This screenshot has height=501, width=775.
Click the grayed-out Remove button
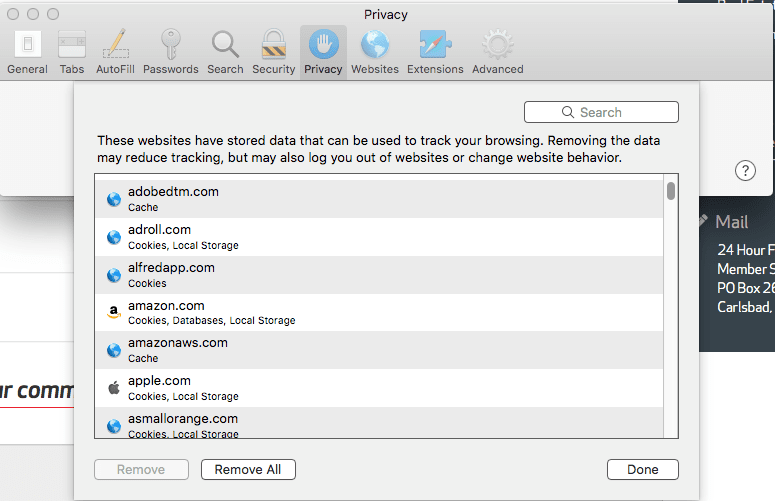[141, 469]
